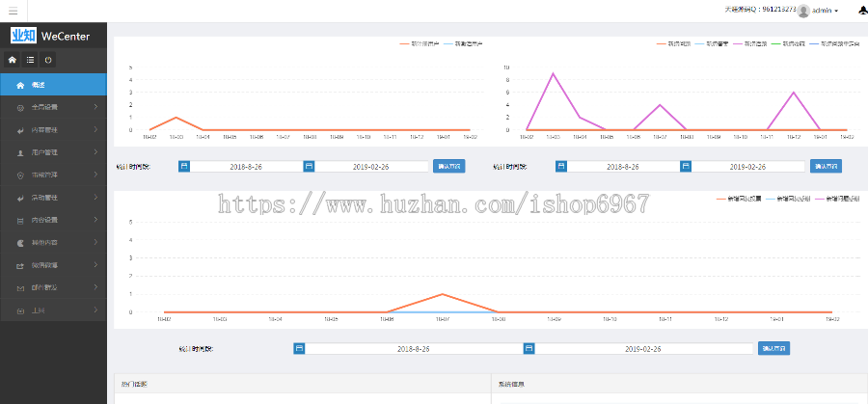The width and height of the screenshot is (868, 404).
Task: Select the highlighted 概述 overview menu item
Action: 53,85
